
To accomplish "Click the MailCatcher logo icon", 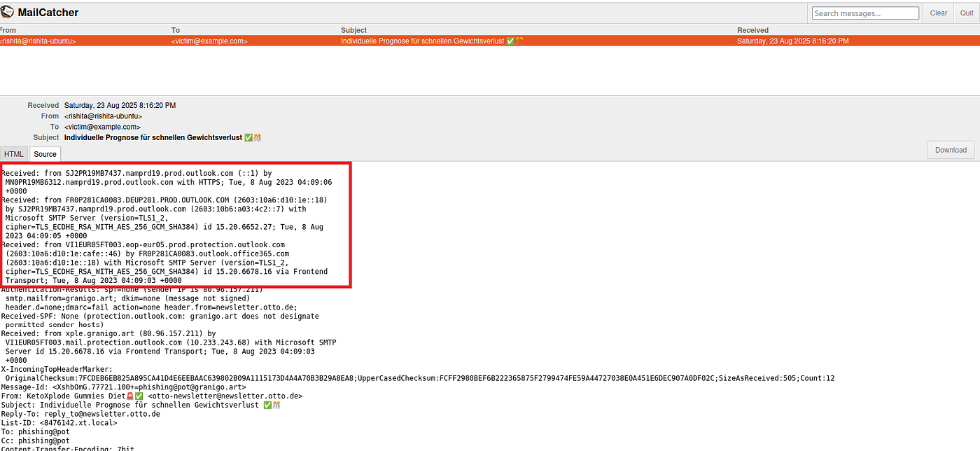I will tap(7, 13).
